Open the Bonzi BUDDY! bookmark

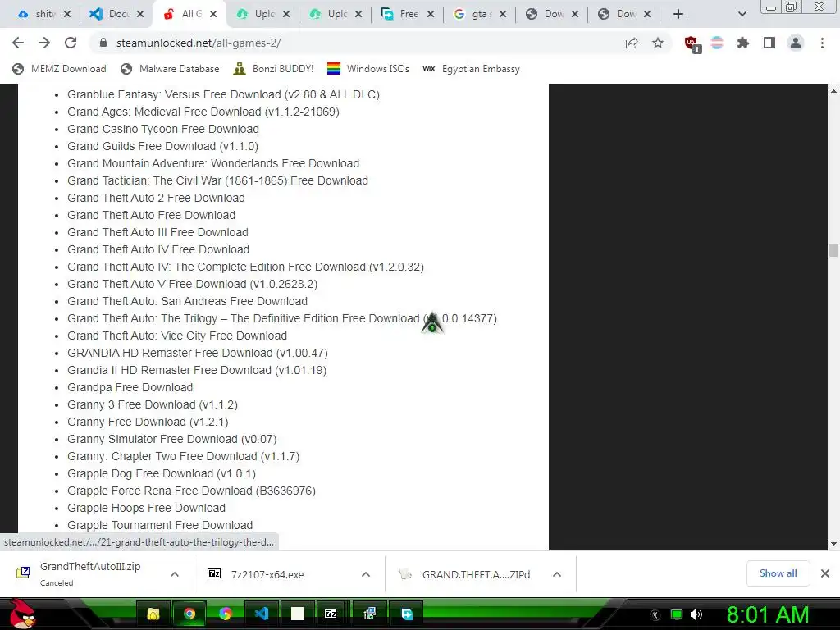point(274,69)
